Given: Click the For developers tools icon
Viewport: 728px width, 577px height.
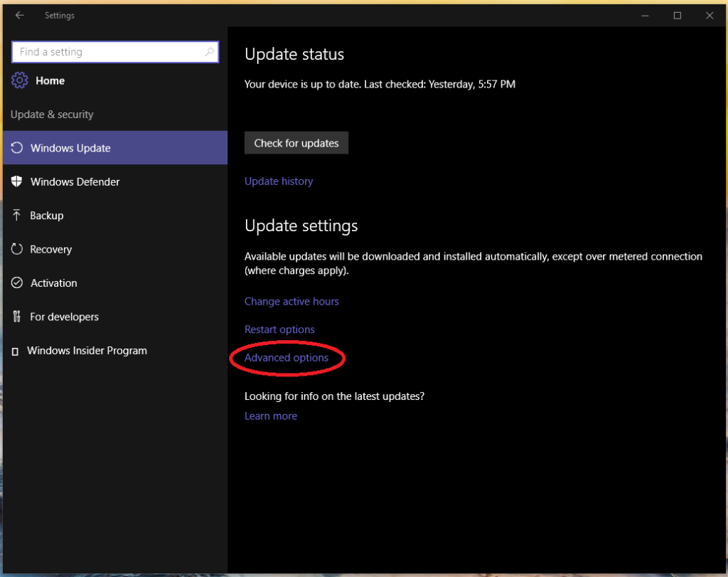Looking at the screenshot, I should coord(17,317).
